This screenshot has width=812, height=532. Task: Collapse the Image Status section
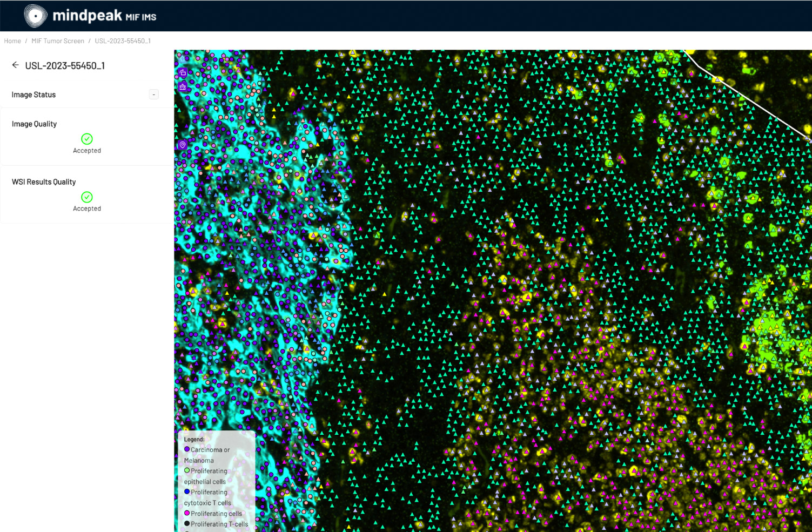(154, 95)
